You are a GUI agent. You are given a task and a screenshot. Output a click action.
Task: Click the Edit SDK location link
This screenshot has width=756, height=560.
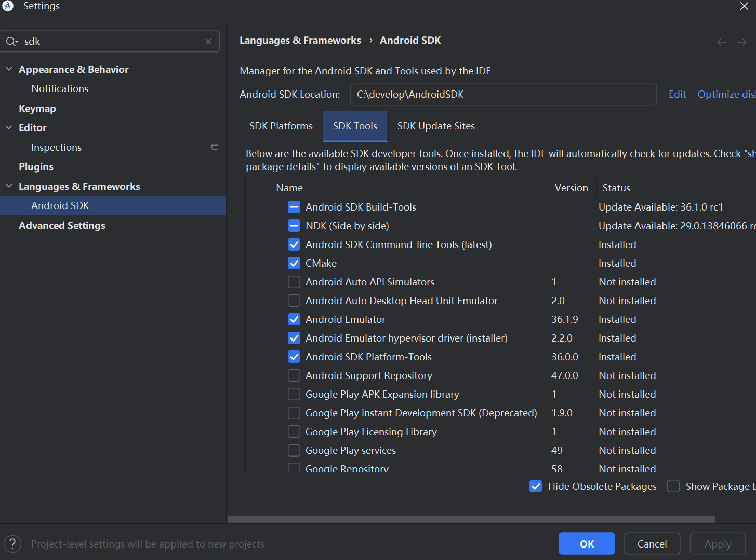click(x=677, y=94)
